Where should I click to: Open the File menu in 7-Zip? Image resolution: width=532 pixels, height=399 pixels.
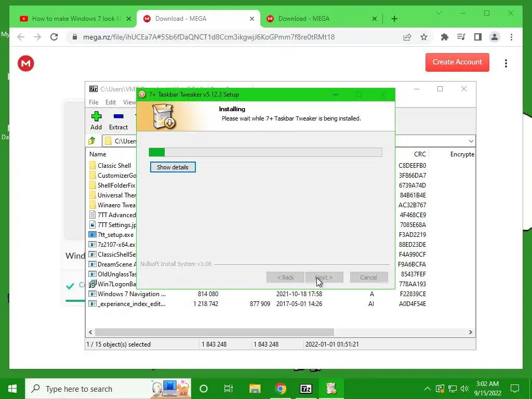(94, 102)
